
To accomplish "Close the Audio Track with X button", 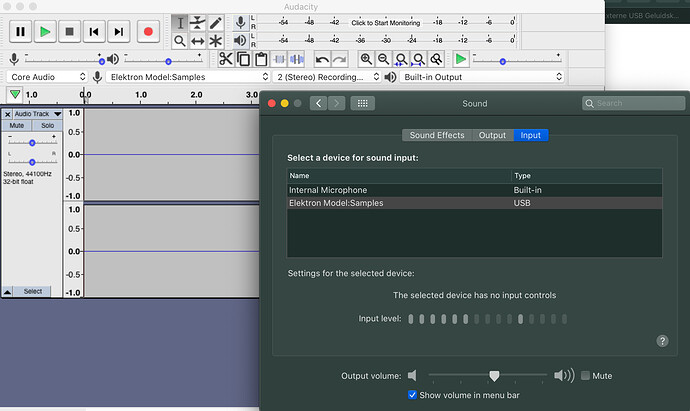I will click(7, 114).
